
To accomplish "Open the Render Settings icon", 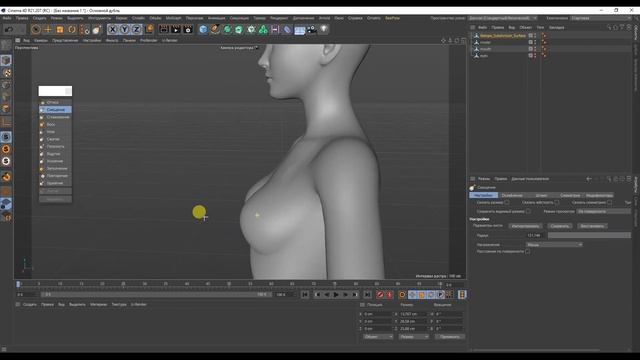I will point(188,29).
